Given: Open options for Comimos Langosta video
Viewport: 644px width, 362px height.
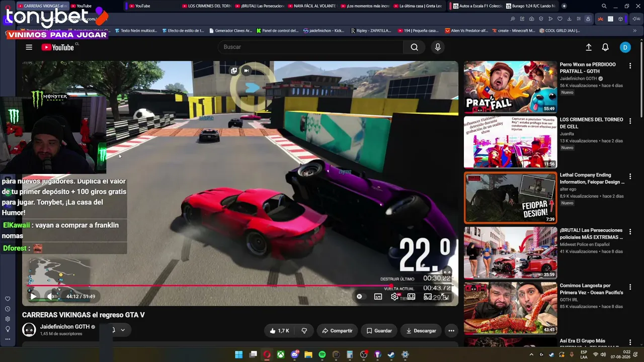Looking at the screenshot, I should point(630,287).
